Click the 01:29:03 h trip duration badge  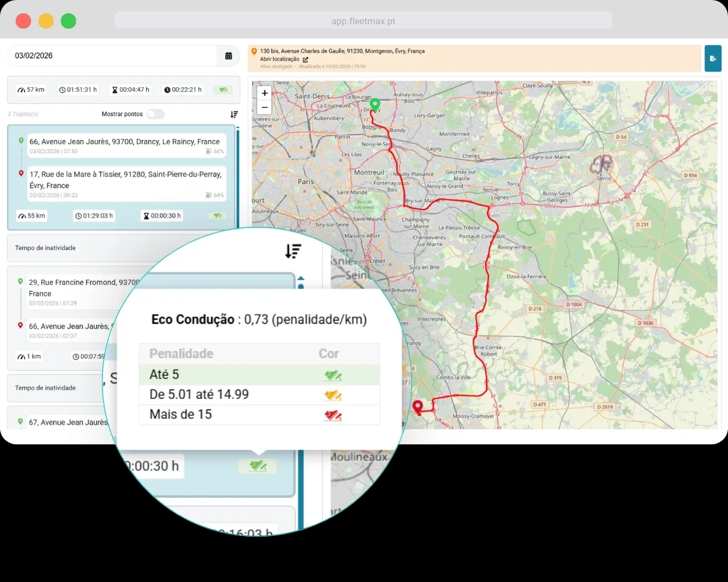(94, 216)
